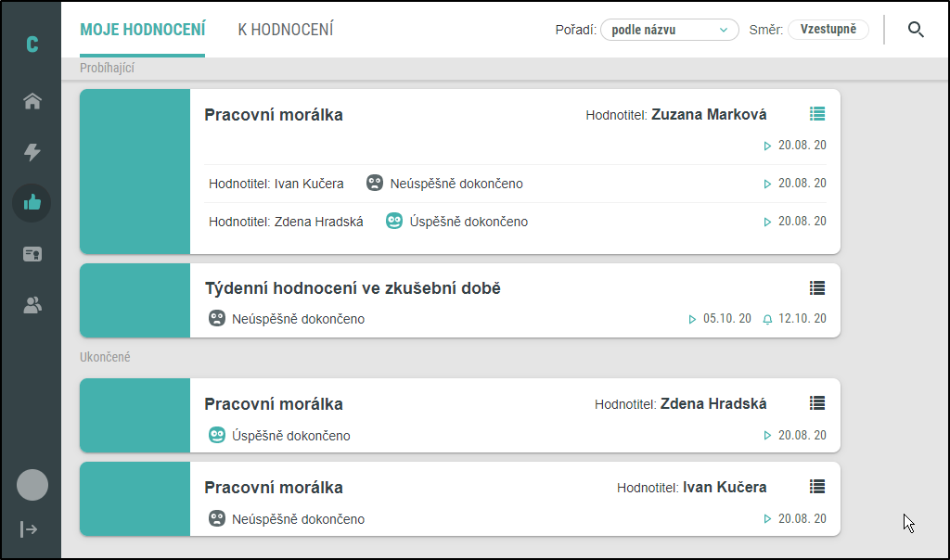
Task: Toggle Směr button Vzestupně
Action: (x=828, y=29)
